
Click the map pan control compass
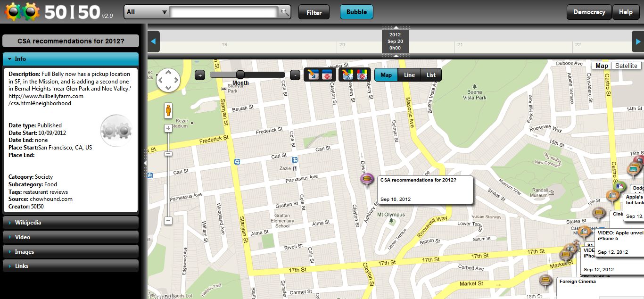pos(168,80)
